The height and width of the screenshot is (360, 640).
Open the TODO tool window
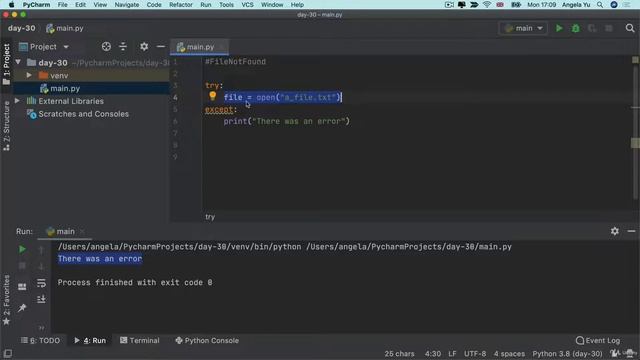coord(40,340)
